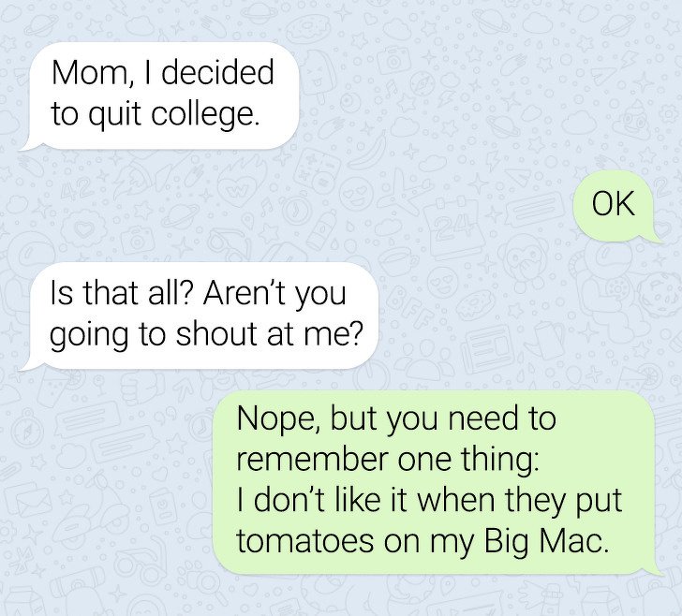
Task: Click the compass doodle on left edge
Action: [26, 428]
